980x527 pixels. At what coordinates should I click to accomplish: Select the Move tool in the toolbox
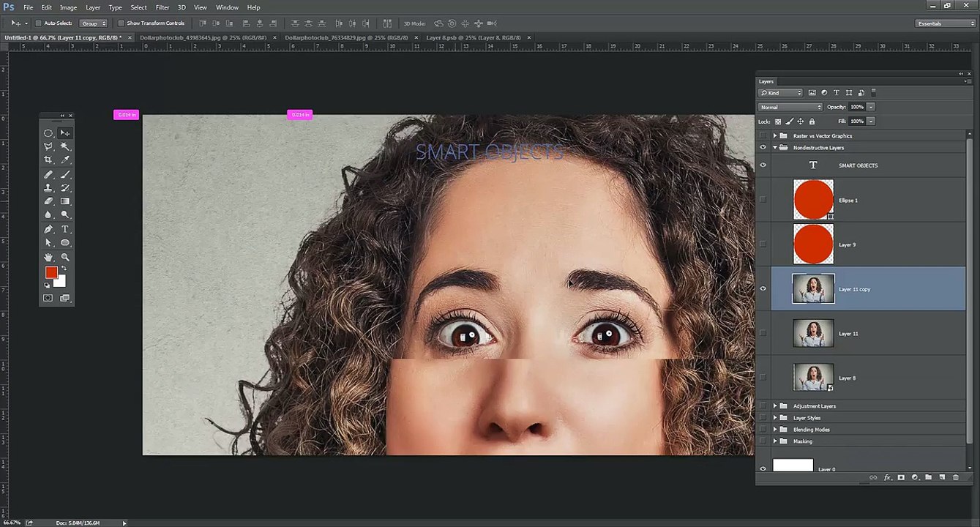pos(65,133)
